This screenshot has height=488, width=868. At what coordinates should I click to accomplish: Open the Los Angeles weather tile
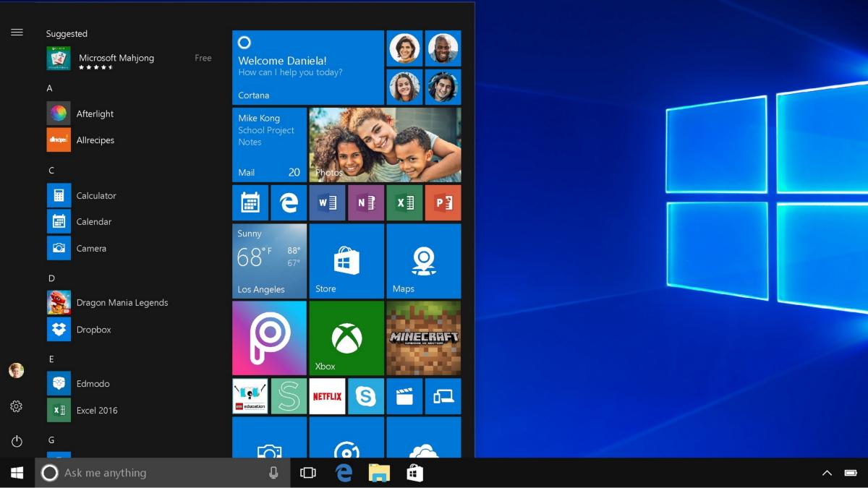coord(269,261)
